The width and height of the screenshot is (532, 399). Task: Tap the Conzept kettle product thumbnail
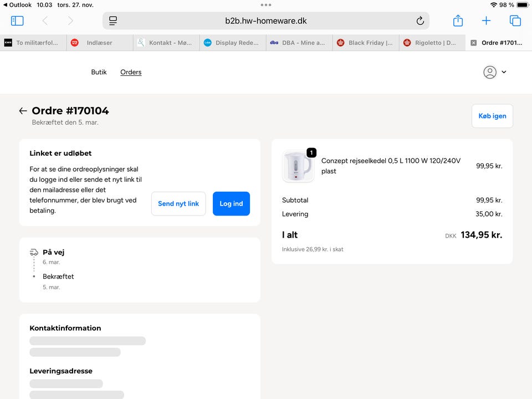tap(298, 166)
